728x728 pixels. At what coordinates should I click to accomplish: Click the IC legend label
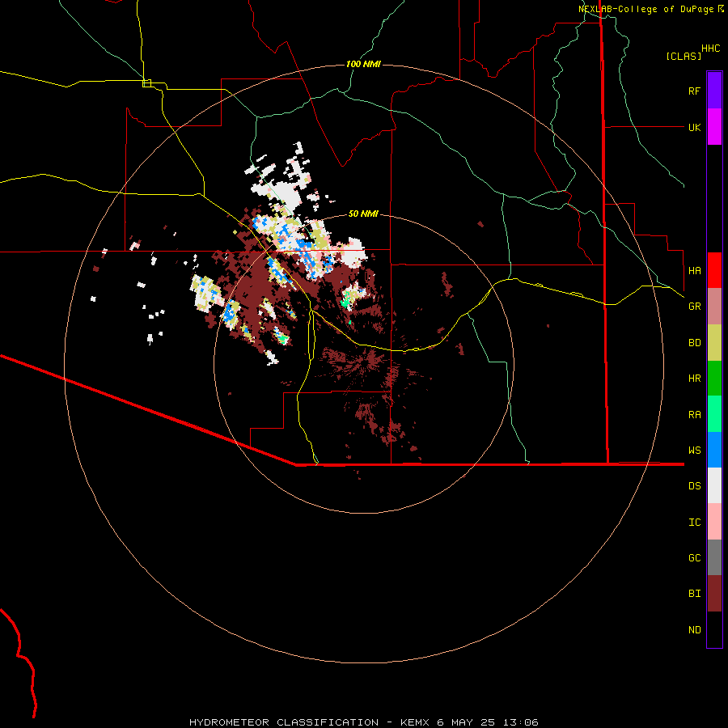pos(694,523)
